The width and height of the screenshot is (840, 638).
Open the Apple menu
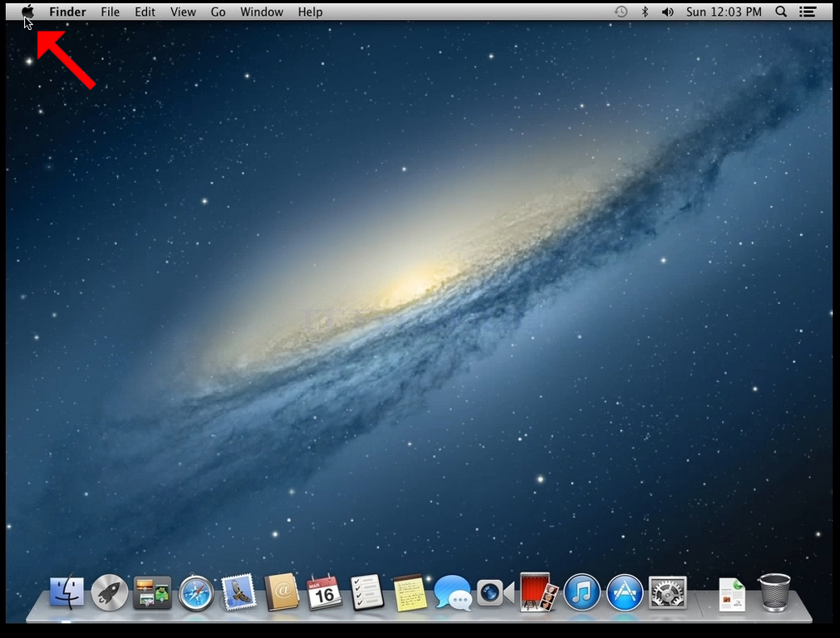(28, 12)
